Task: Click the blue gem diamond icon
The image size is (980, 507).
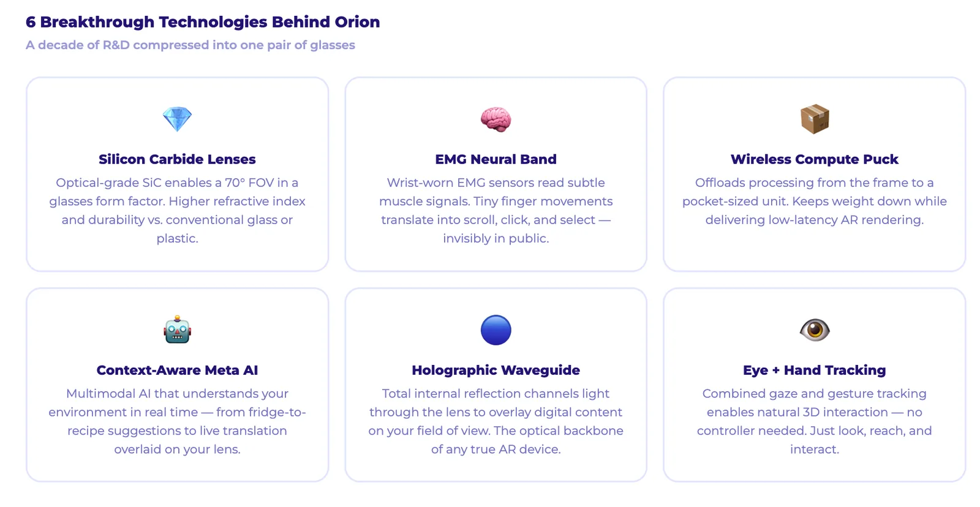Action: [177, 119]
